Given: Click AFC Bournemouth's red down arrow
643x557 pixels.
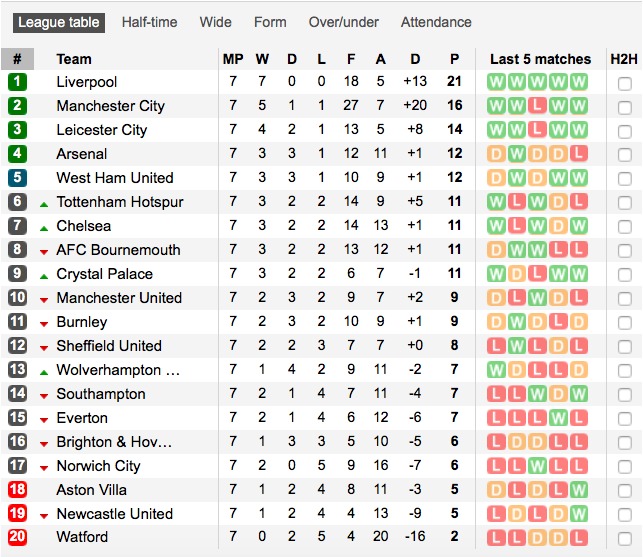Looking at the screenshot, I should point(44,252).
